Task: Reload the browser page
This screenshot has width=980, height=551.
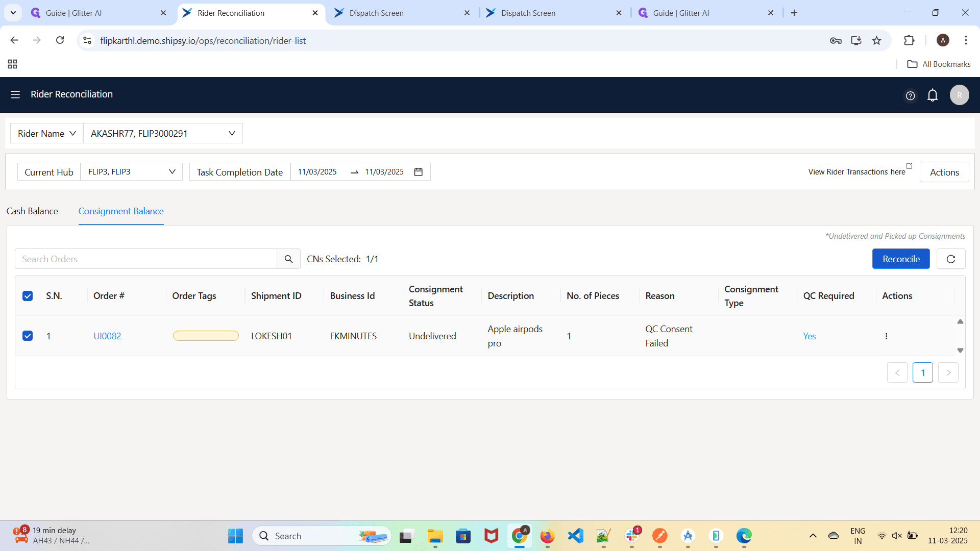Action: (60, 40)
